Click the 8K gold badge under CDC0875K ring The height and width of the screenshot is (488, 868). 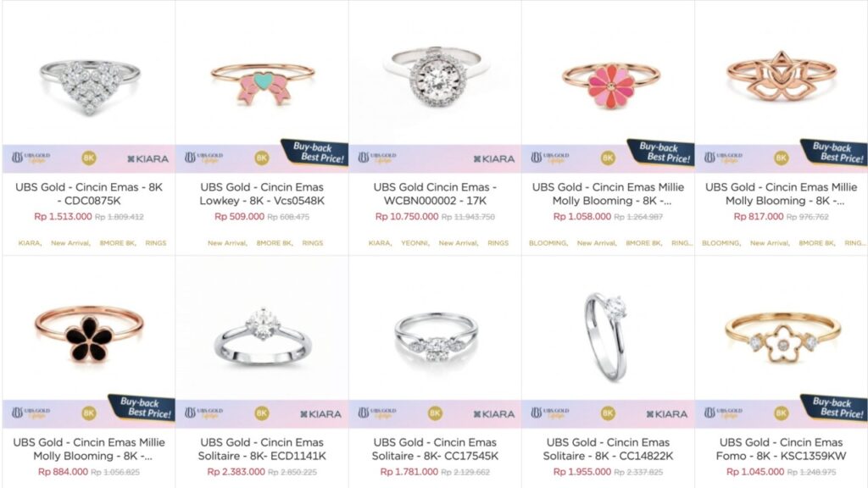click(88, 158)
